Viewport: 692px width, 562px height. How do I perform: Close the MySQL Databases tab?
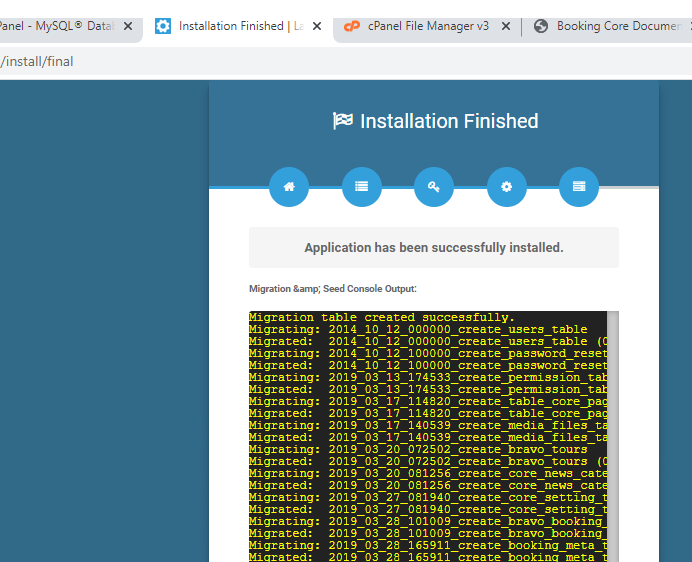(128, 26)
